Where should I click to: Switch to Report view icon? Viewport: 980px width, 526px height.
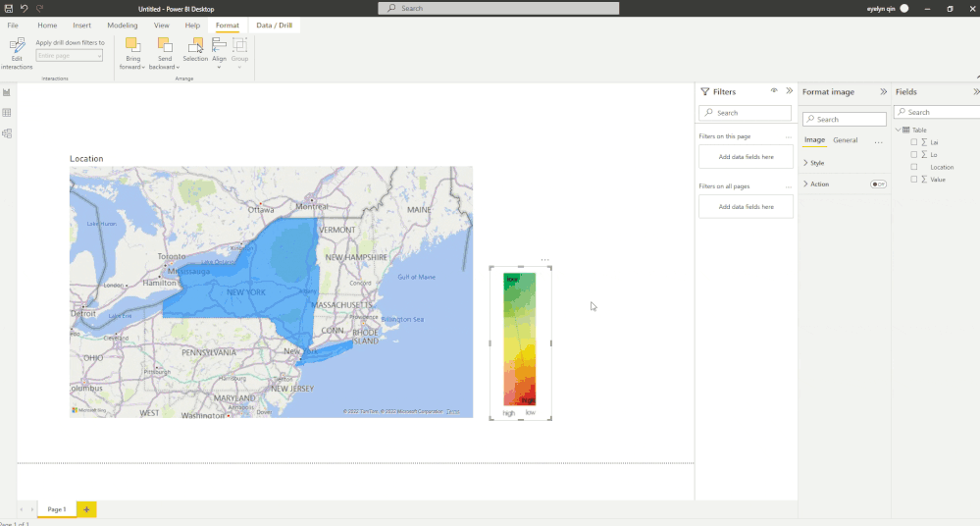pyautogui.click(x=7, y=92)
